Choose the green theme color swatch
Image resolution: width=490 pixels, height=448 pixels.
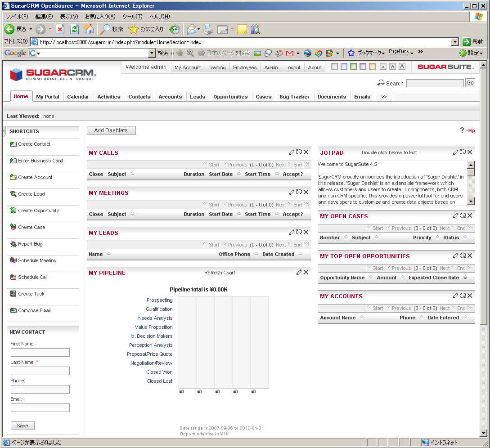pos(353,67)
